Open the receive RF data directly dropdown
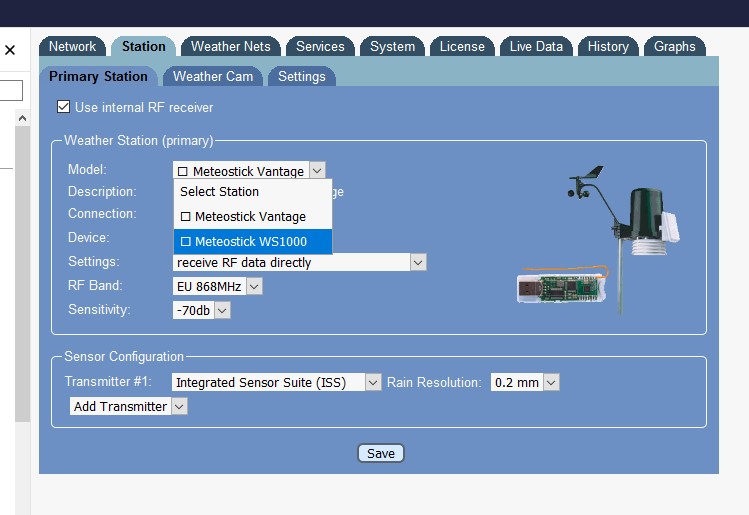Viewport: 749px width, 515px height. tap(300, 262)
